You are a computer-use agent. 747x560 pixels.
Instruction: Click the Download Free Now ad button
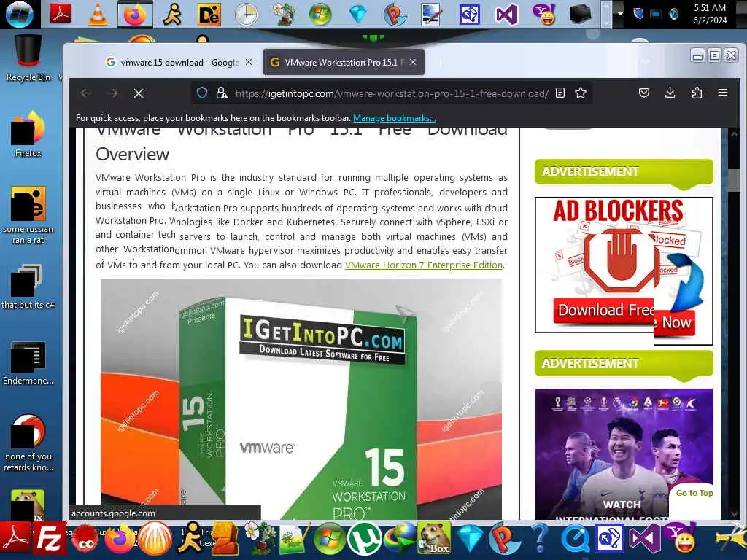tap(624, 316)
